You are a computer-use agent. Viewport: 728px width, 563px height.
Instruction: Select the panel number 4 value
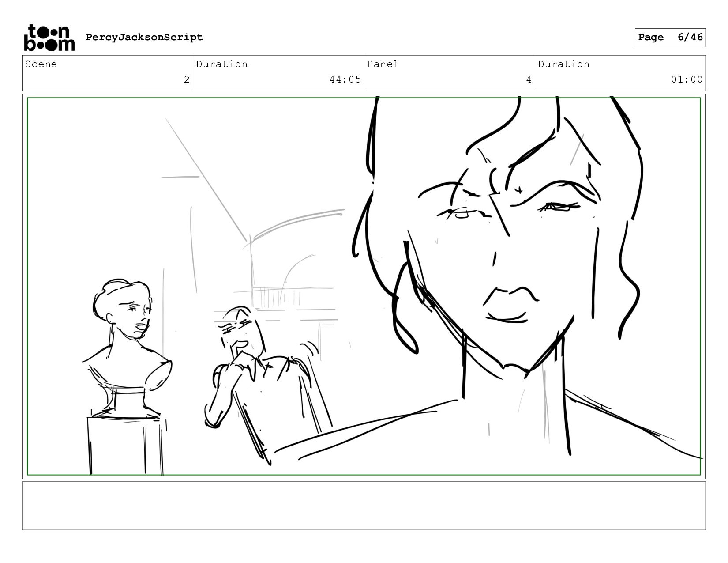click(x=529, y=79)
